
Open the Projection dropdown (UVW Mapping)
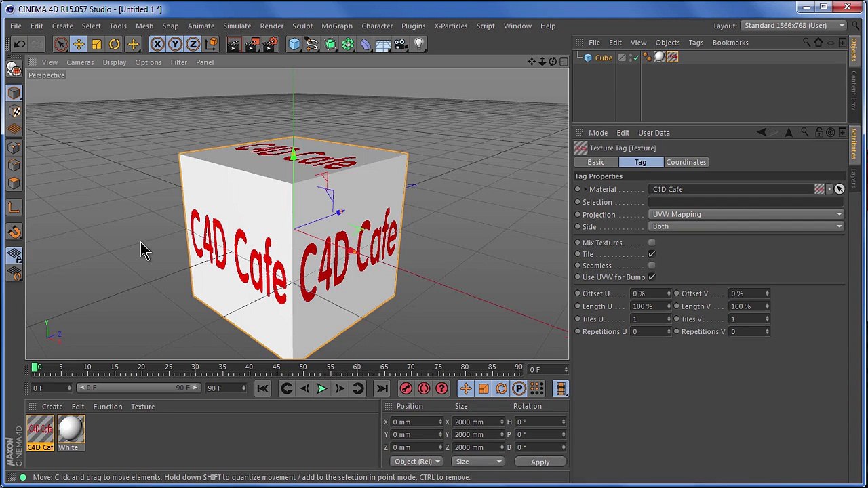747,214
